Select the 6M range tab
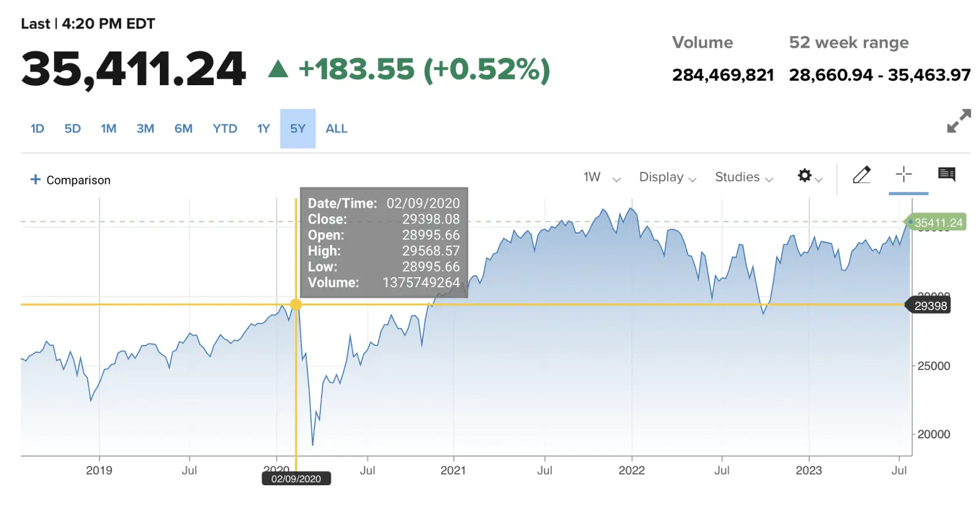Image resolution: width=980 pixels, height=511 pixels. pyautogui.click(x=183, y=129)
